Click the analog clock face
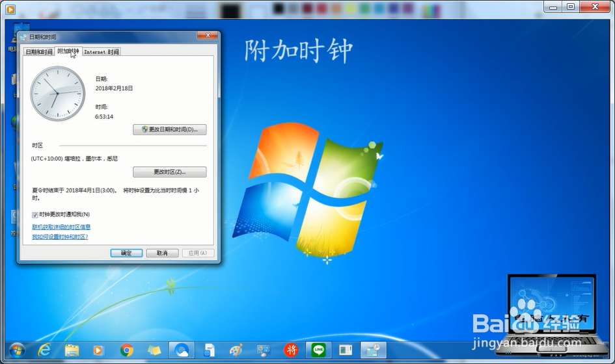Screen dimensions: 615x364 pyautogui.click(x=58, y=93)
